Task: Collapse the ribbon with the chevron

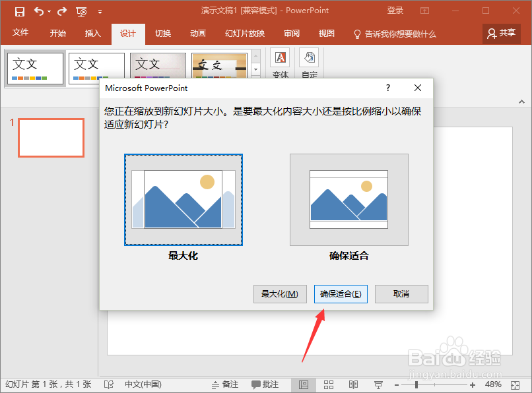Action: [522, 102]
